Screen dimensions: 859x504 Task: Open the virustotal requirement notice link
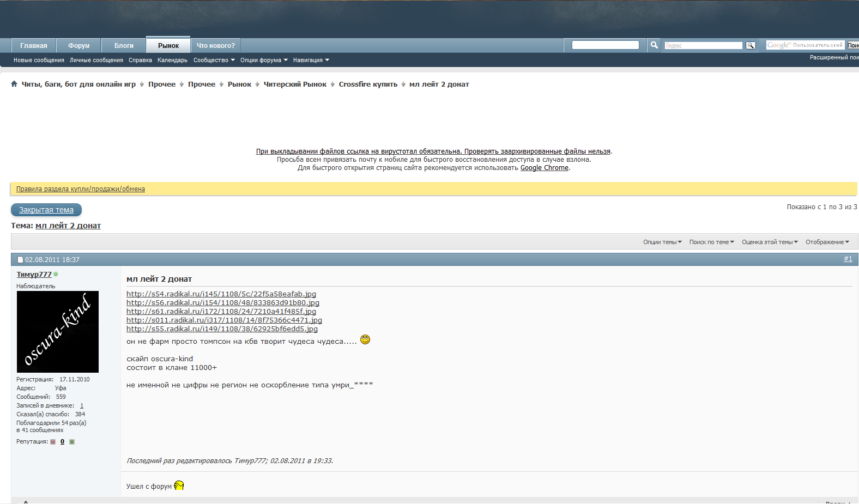coord(433,151)
